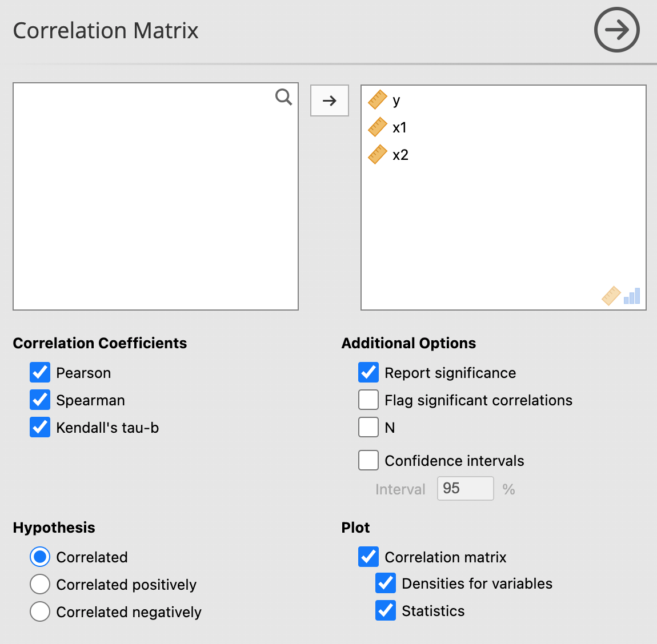Screen dimensions: 657x644
Task: Disable the Pearson coefficient
Action: (39, 372)
